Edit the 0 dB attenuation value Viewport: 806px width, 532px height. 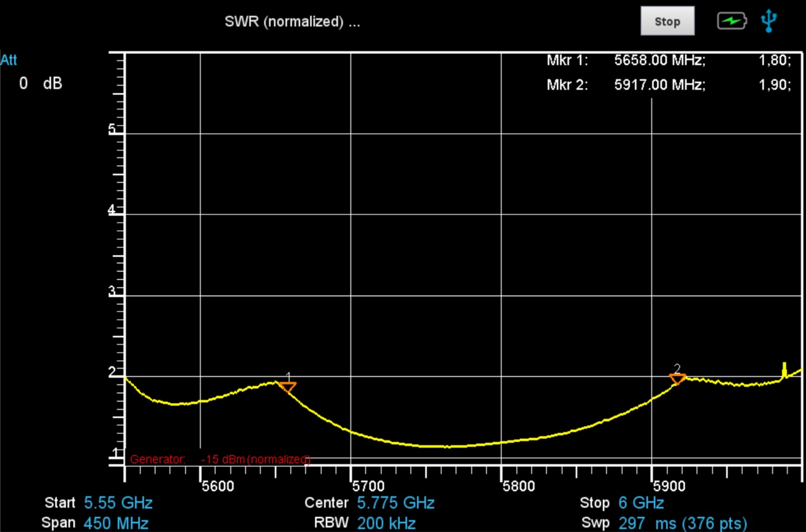tap(41, 83)
